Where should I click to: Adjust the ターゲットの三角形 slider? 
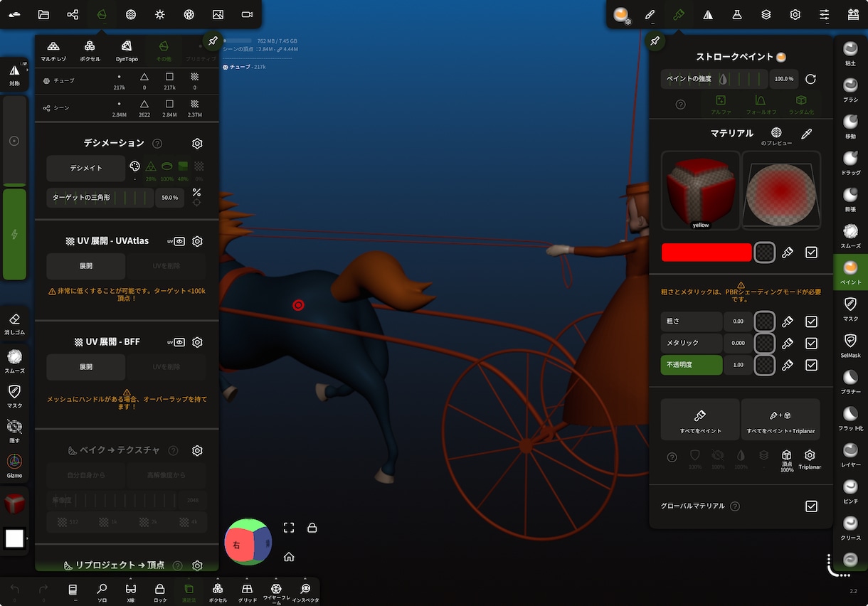100,198
